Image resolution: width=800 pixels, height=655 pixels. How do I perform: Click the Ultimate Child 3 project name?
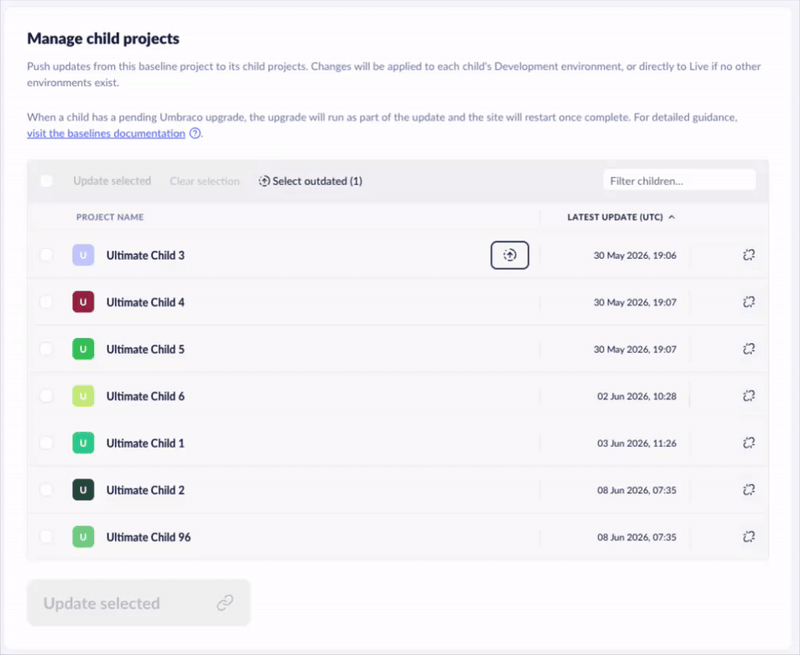[x=145, y=256]
